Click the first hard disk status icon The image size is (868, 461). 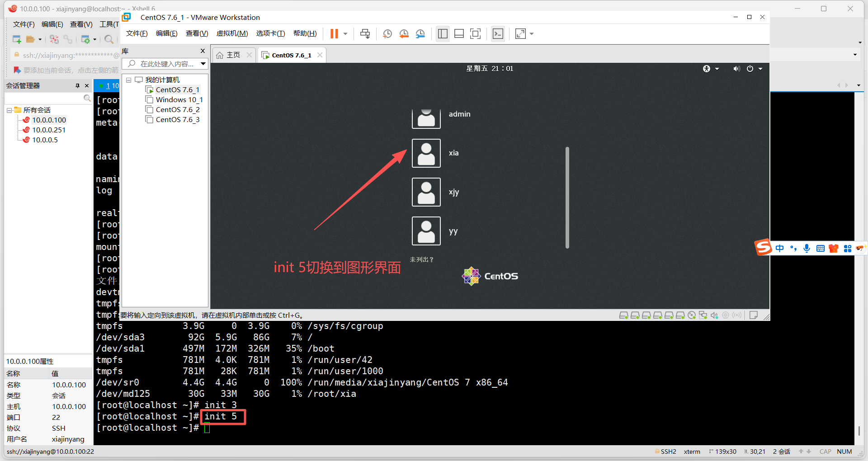click(x=623, y=315)
